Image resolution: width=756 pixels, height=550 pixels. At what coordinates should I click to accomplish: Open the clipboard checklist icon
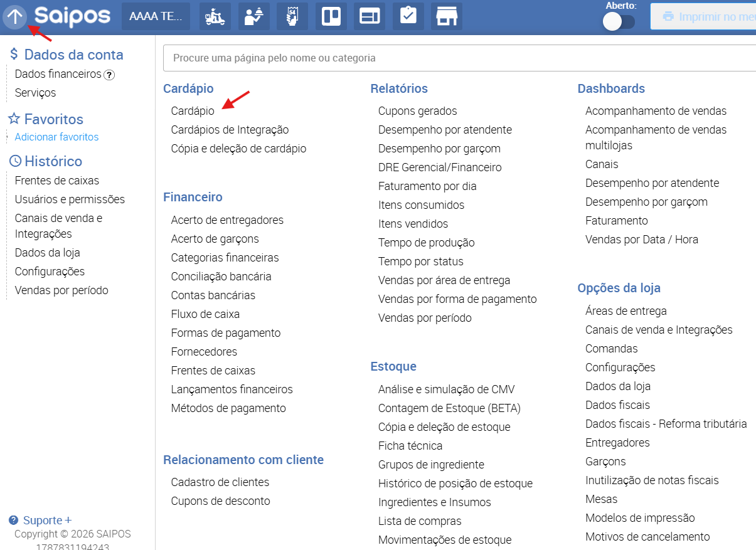[x=408, y=16]
